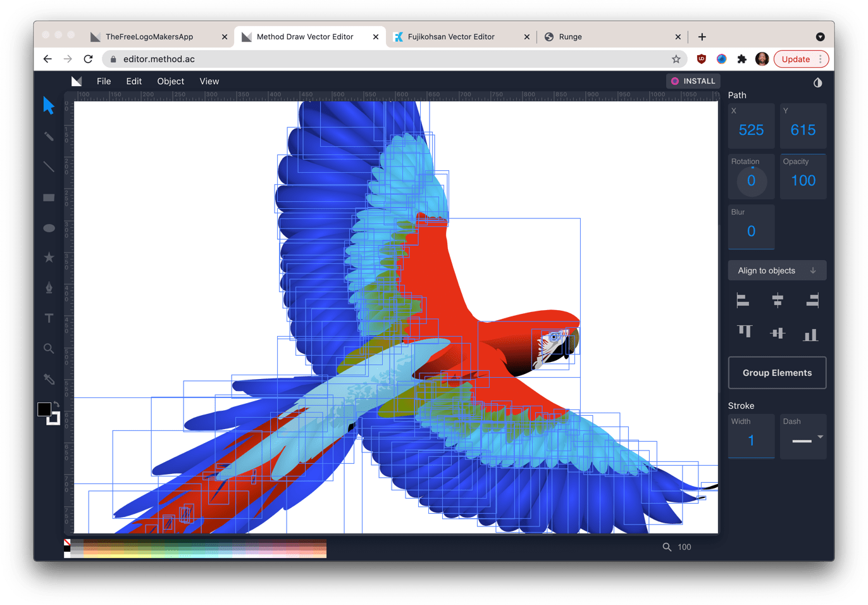Pick the Zoom magnifier tool

(49, 349)
